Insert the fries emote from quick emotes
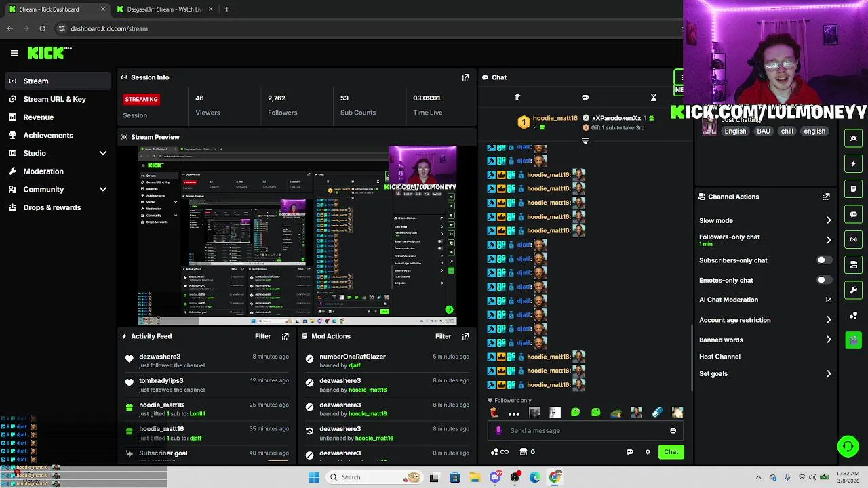868x488 pixels. pos(494,412)
